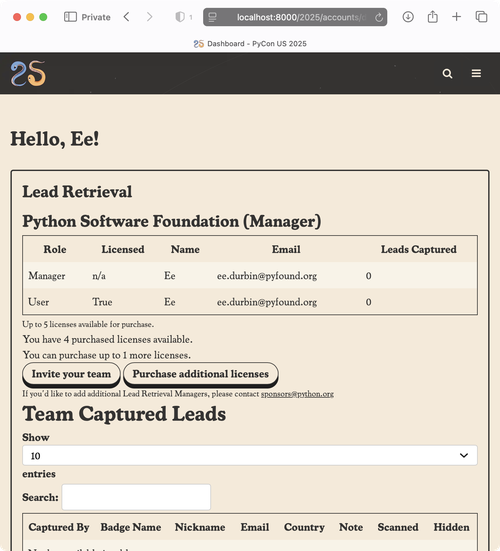Open the site search magnifier icon
Image resolution: width=500 pixels, height=551 pixels.
[x=447, y=73]
